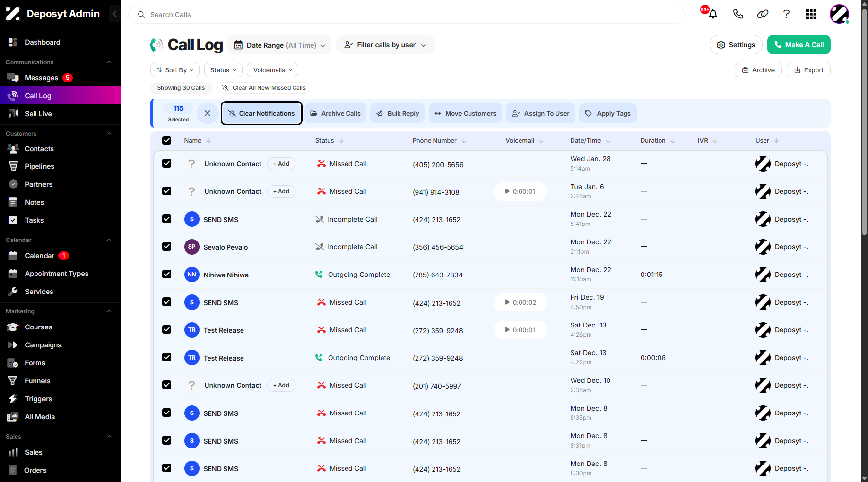This screenshot has height=482, width=868.
Task: Open the notifications bell icon
Action: click(x=713, y=14)
